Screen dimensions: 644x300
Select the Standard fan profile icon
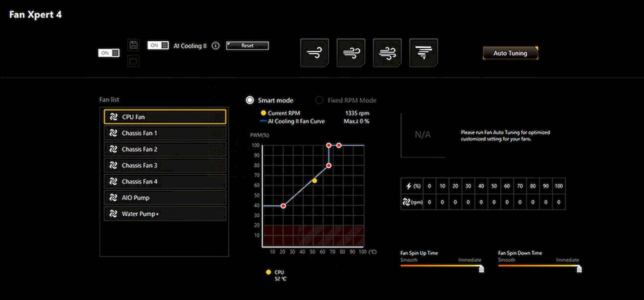(351, 53)
